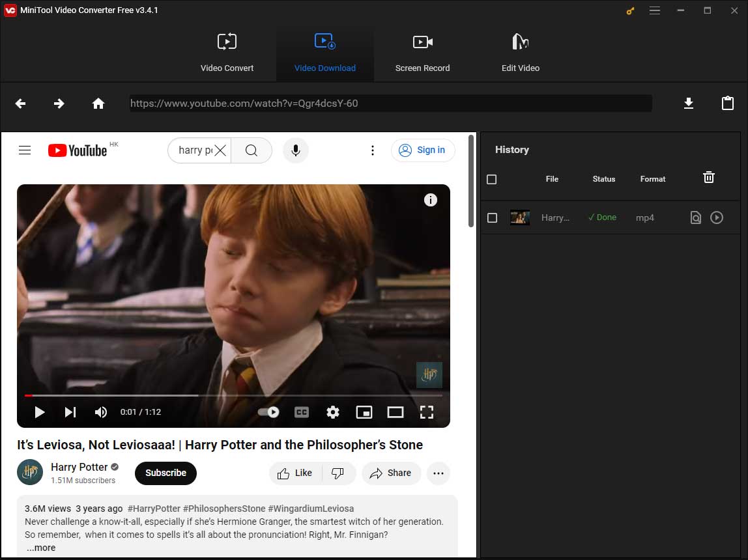Go forward with the right arrow

pos(59,104)
